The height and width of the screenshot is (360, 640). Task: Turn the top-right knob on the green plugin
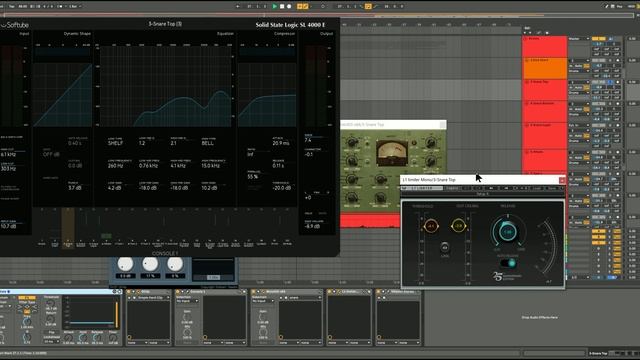click(430, 142)
